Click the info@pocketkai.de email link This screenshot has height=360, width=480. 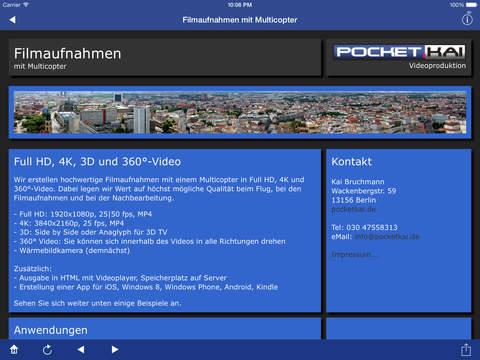[387, 237]
